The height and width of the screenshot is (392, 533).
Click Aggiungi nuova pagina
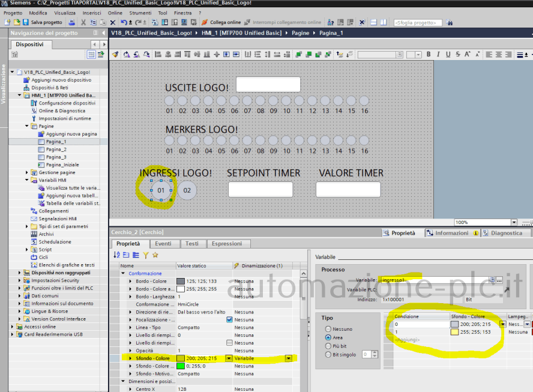(x=71, y=134)
